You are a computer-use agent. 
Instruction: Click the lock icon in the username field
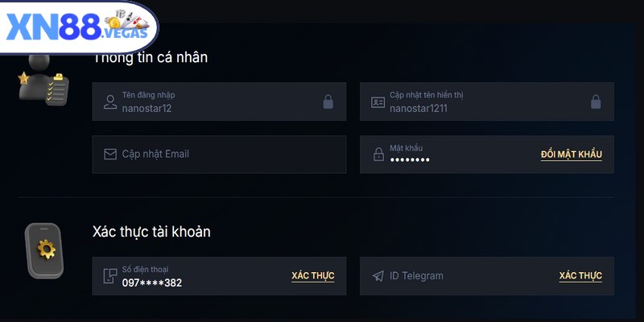(x=328, y=101)
